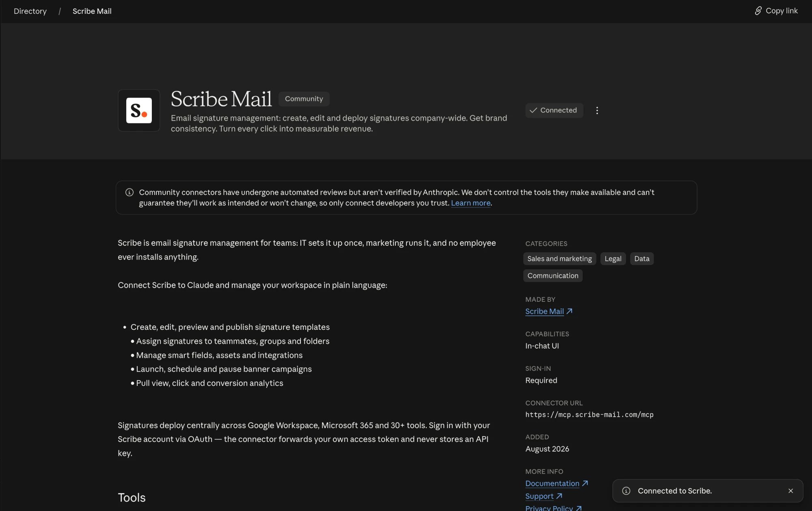This screenshot has width=812, height=511.
Task: Click the MORE INFO section label
Action: (x=544, y=472)
